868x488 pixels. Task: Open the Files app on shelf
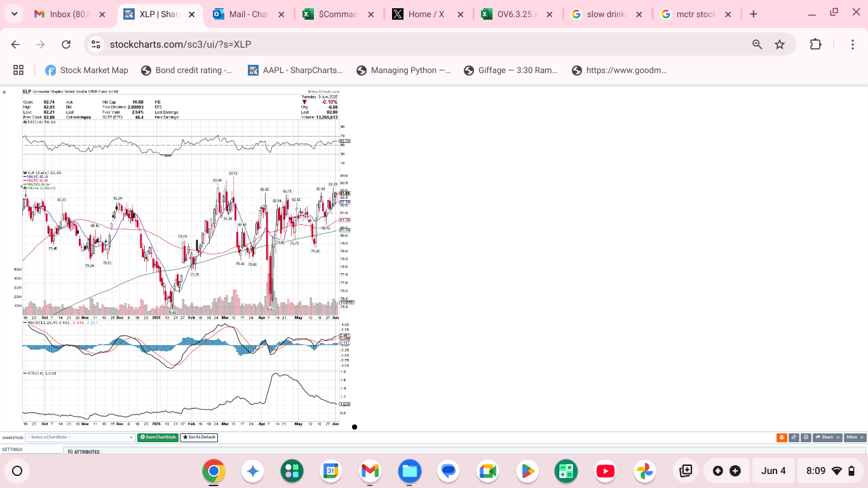coord(410,471)
